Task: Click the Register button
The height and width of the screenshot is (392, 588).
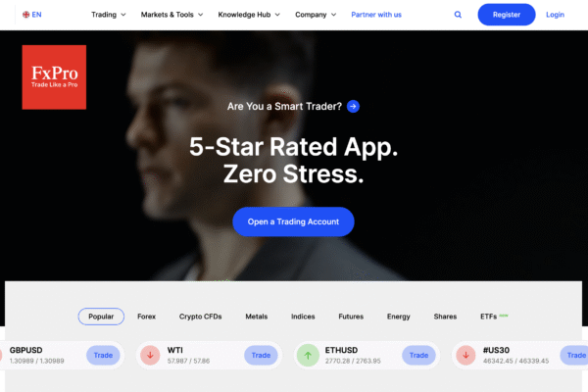Action: point(507,15)
